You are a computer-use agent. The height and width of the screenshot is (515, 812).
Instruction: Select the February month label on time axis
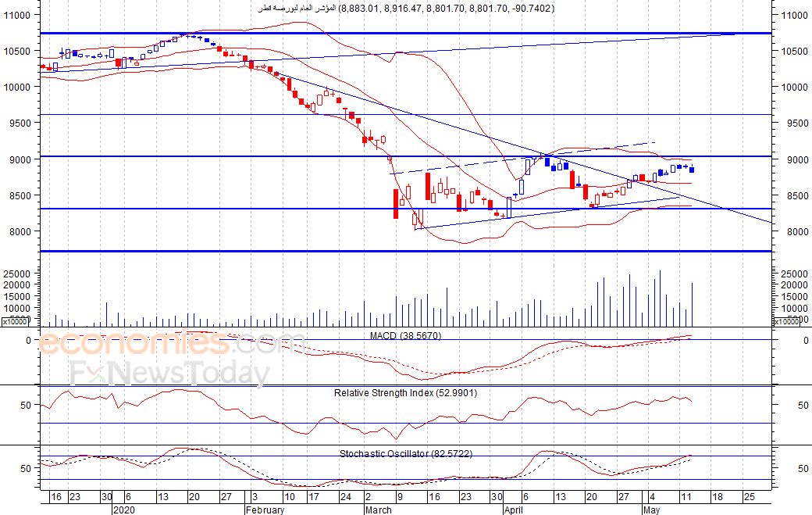(265, 510)
